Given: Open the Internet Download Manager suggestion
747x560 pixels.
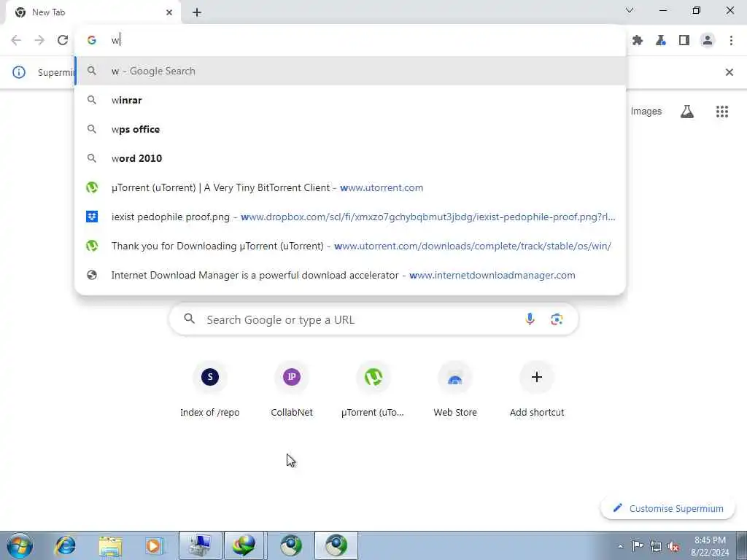Looking at the screenshot, I should tap(350, 275).
